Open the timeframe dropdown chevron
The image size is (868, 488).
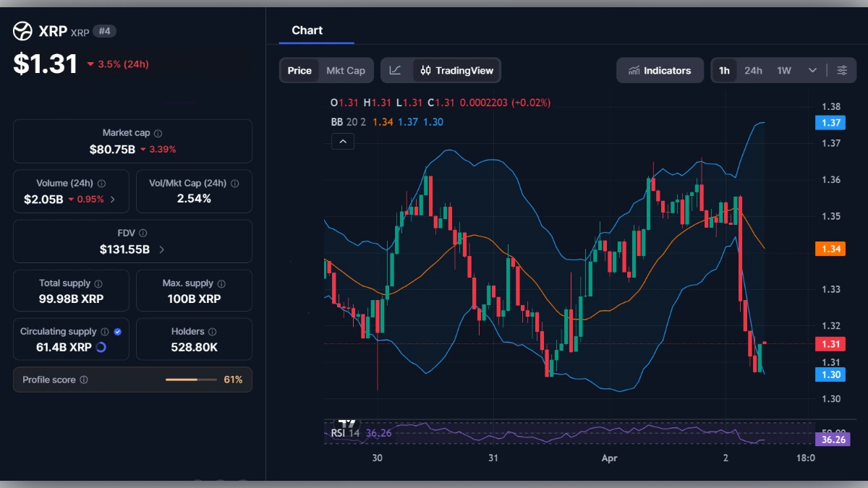(x=812, y=70)
